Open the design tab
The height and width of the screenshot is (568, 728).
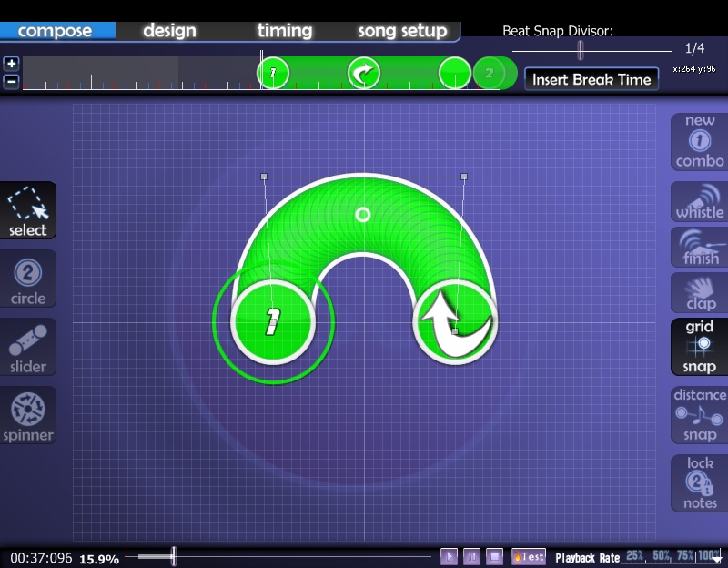point(169,31)
